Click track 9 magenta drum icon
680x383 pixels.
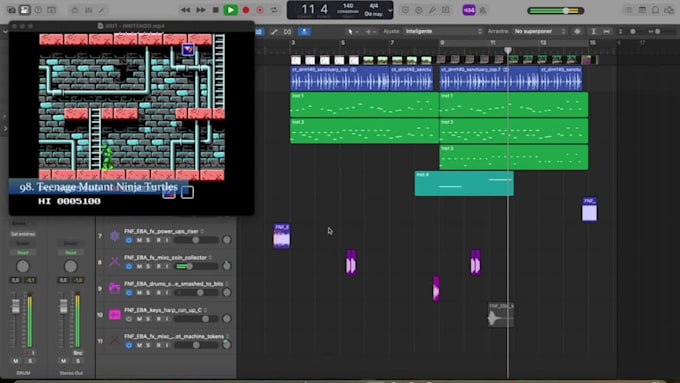point(114,288)
